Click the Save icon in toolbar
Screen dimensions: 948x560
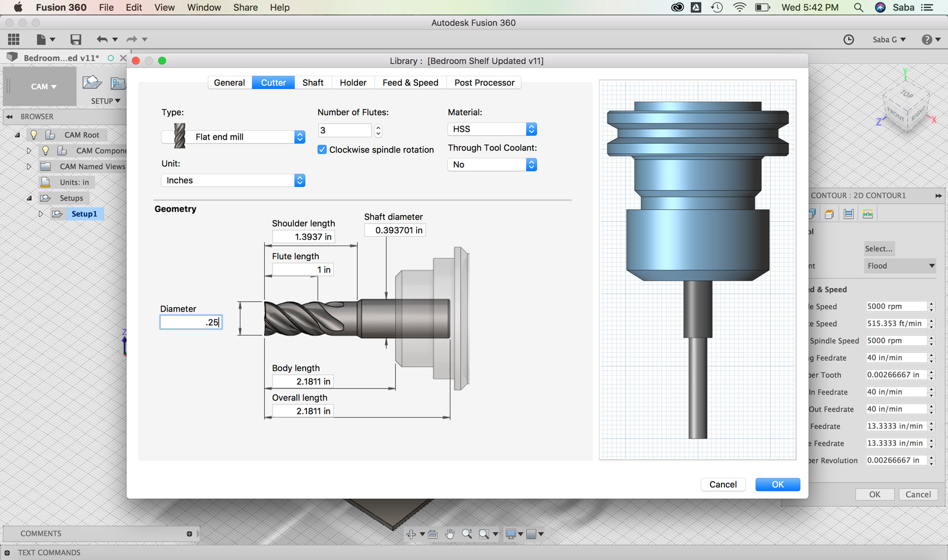coord(76,39)
